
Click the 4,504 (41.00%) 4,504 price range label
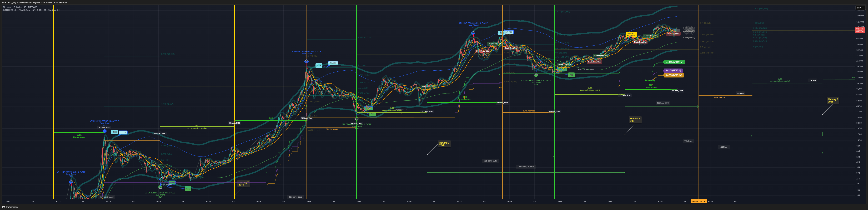(x=586, y=70)
